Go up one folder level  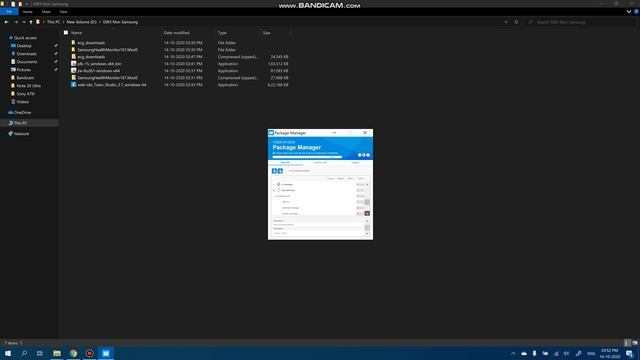pos(31,22)
